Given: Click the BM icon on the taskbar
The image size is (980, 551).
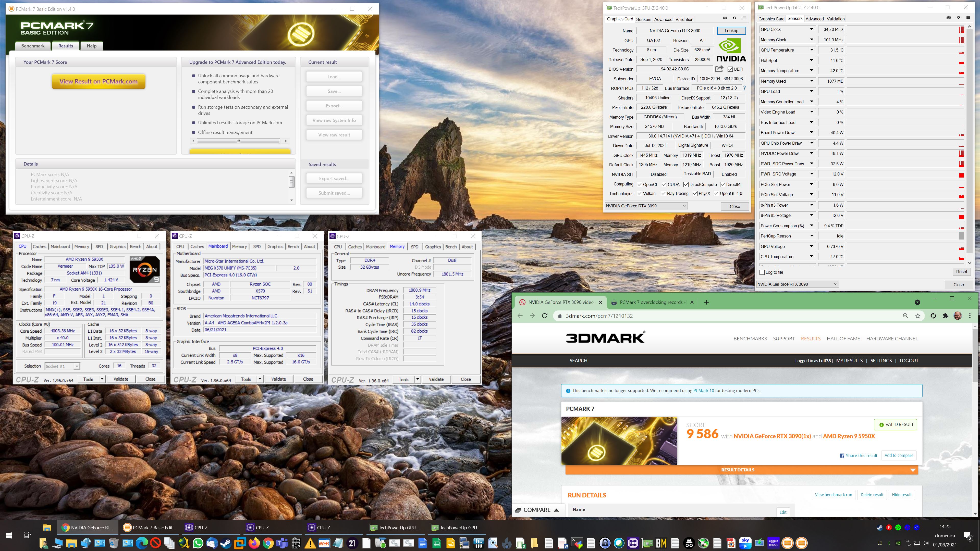Looking at the screenshot, I should click(x=661, y=543).
